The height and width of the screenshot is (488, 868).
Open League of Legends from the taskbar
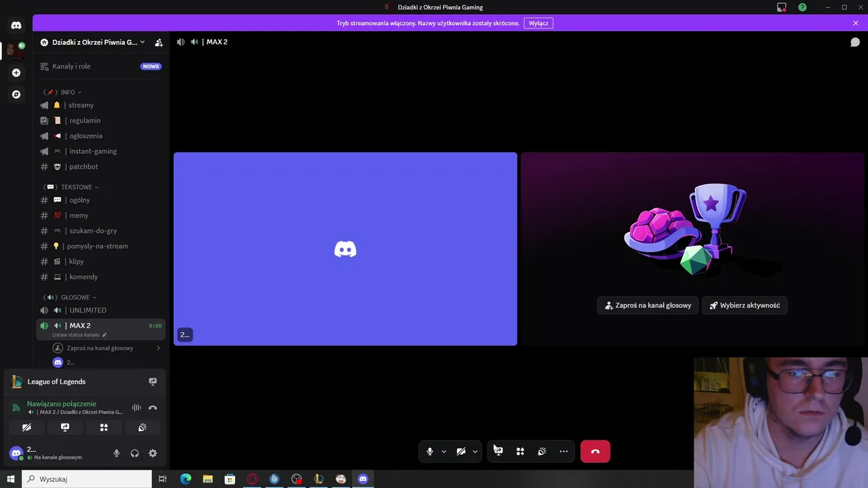pyautogui.click(x=318, y=479)
